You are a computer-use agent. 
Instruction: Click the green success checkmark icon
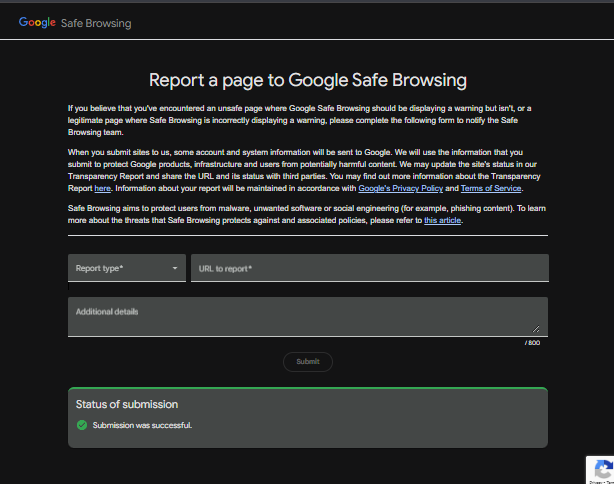(82, 425)
